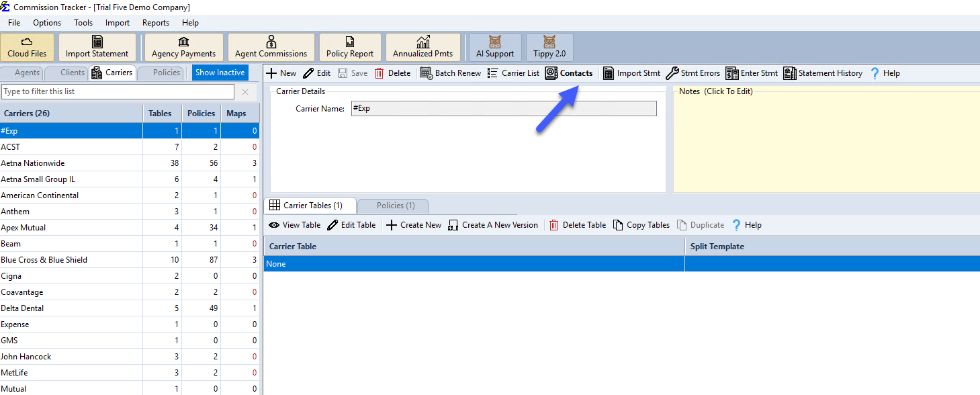Open Agency Payments
The width and height of the screenshot is (980, 395).
(x=184, y=47)
